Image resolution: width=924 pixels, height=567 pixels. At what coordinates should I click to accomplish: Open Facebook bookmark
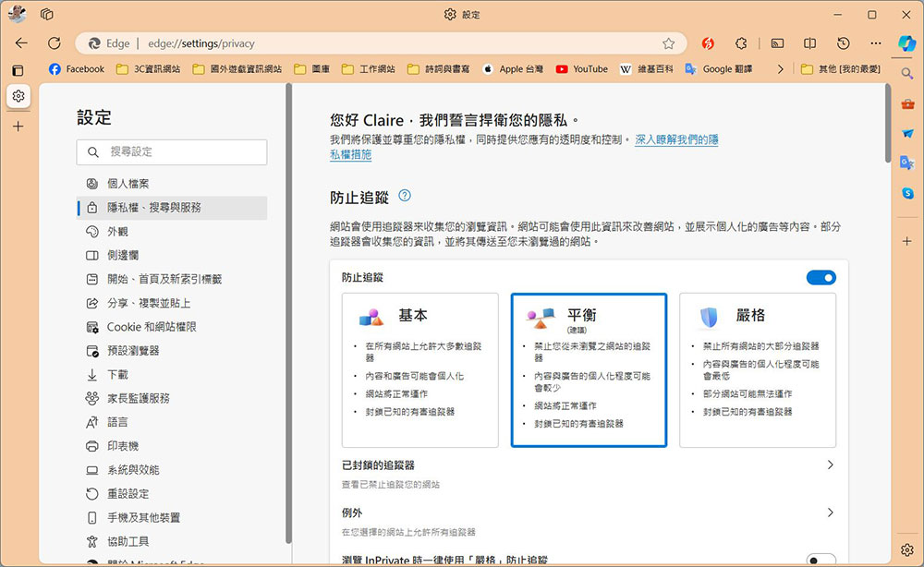click(x=77, y=69)
